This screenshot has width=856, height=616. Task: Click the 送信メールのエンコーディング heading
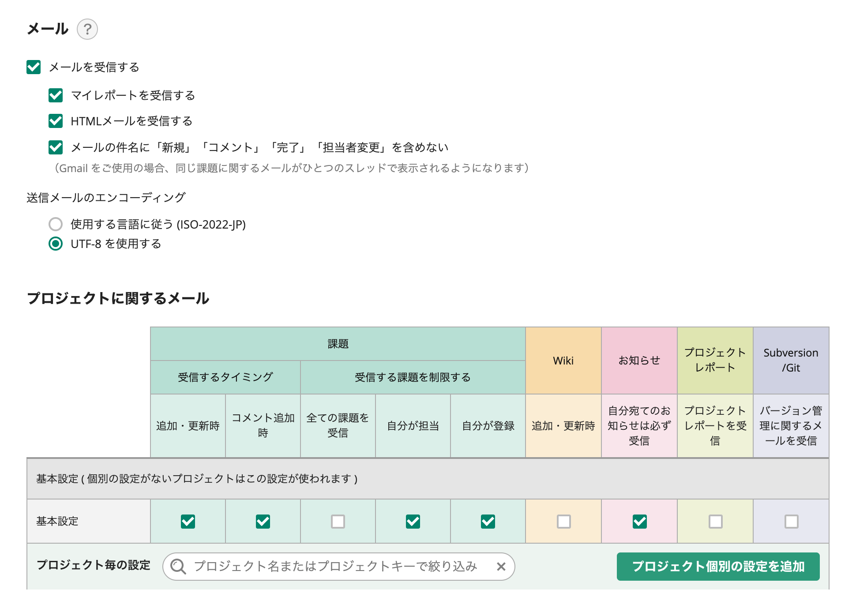(106, 198)
